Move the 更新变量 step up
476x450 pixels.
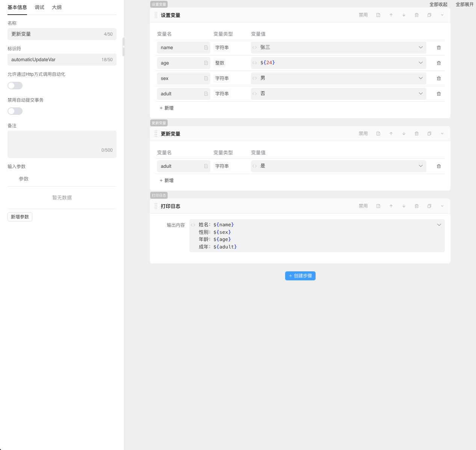[391, 134]
